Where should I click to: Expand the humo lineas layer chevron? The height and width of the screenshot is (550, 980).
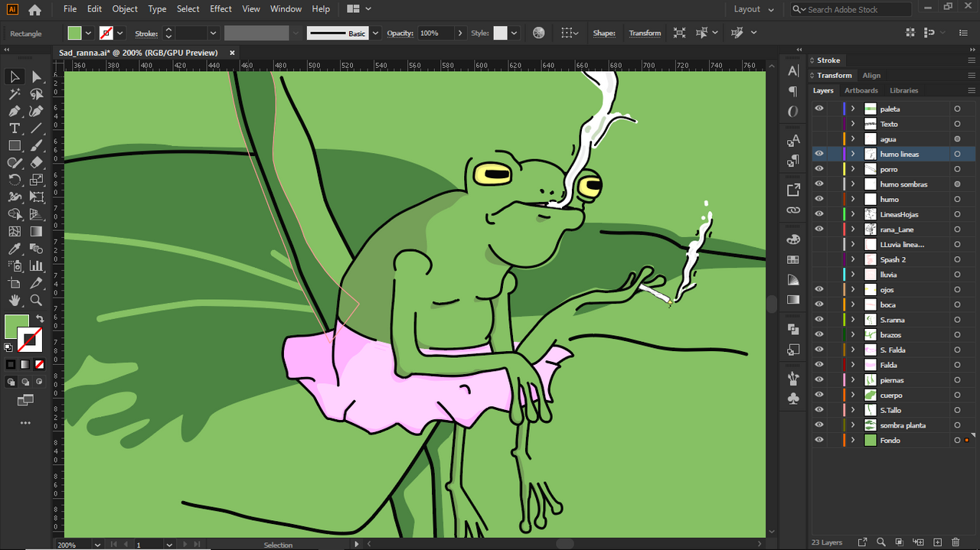[852, 153]
